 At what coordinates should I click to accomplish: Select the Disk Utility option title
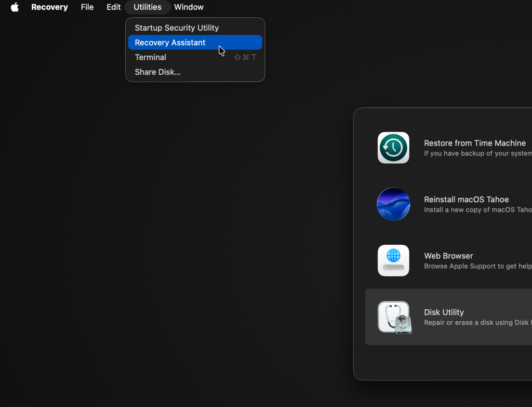[x=444, y=312]
